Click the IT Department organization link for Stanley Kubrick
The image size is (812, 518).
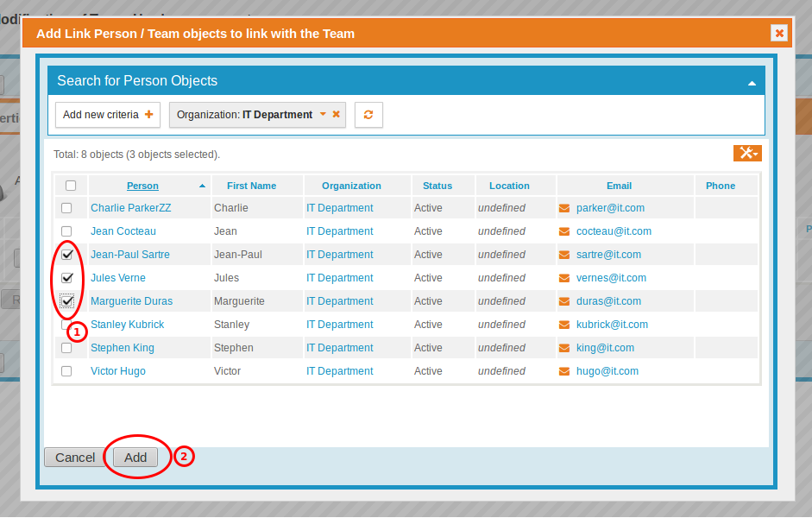[x=339, y=324]
